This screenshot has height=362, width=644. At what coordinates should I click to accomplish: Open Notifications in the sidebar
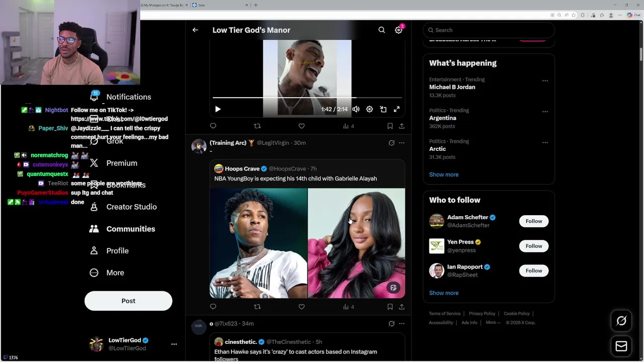pos(121,97)
